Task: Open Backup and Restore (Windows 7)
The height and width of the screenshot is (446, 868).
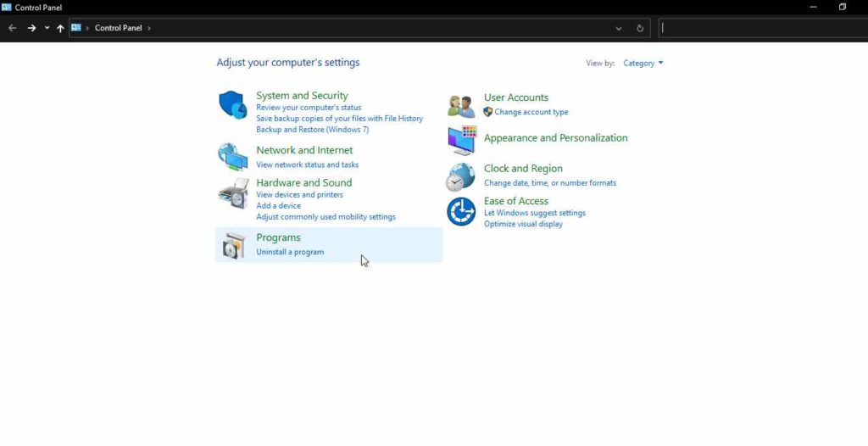Action: point(312,130)
